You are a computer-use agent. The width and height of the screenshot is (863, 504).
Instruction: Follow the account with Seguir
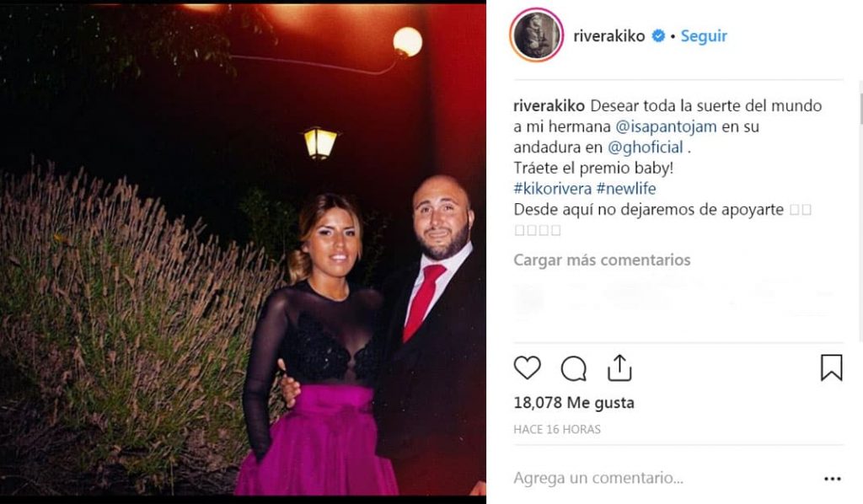(x=704, y=36)
